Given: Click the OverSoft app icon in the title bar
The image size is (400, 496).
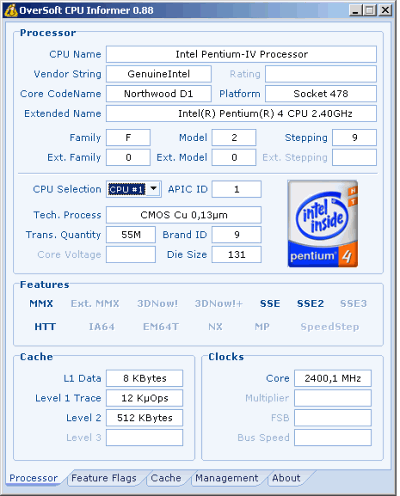Looking at the screenshot, I should pyautogui.click(x=10, y=10).
